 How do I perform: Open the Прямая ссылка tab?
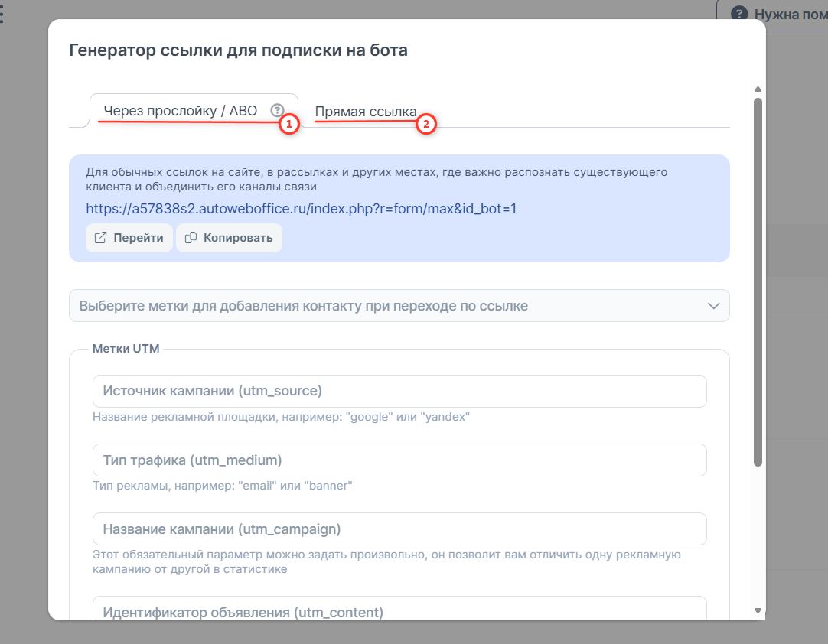[x=366, y=112]
